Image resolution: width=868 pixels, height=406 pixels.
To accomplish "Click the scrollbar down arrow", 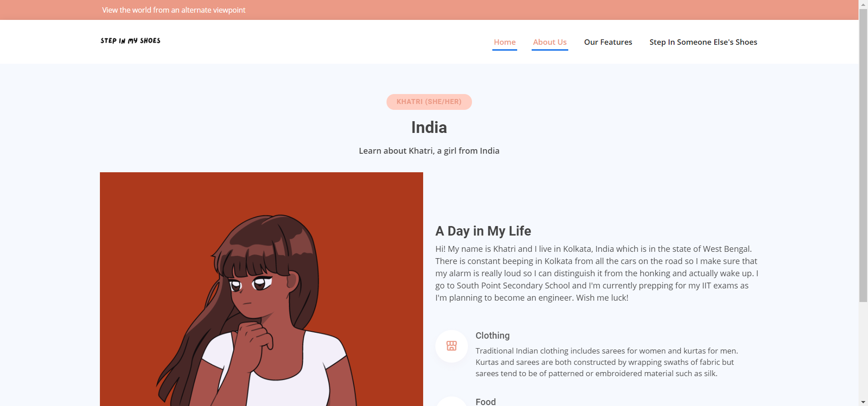I will 863,402.
